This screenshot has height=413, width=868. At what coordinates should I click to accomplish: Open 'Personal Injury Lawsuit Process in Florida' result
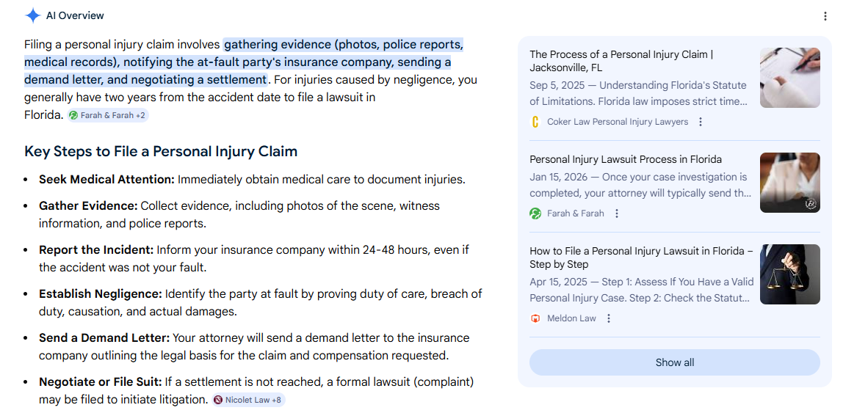tap(626, 159)
